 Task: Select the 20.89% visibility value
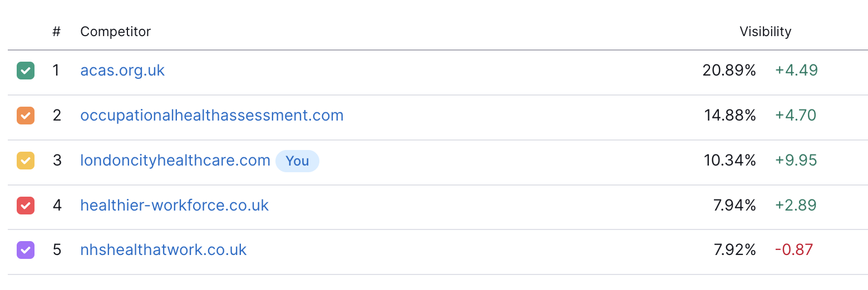coord(729,71)
